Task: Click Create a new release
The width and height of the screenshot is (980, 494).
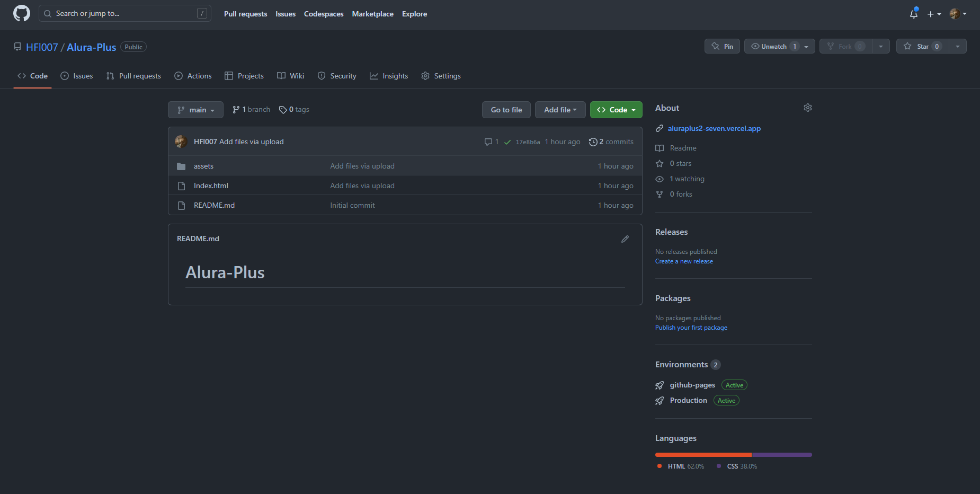Action: click(684, 261)
